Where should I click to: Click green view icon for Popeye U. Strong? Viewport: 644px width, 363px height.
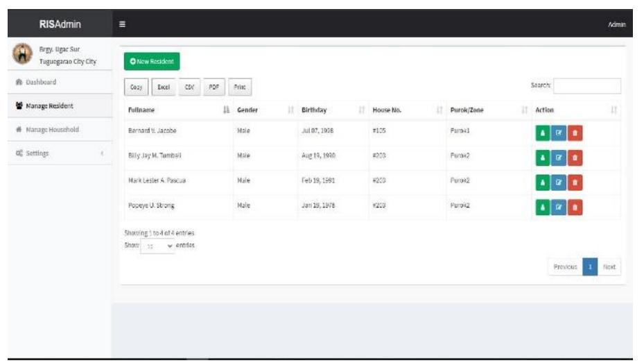(542, 207)
